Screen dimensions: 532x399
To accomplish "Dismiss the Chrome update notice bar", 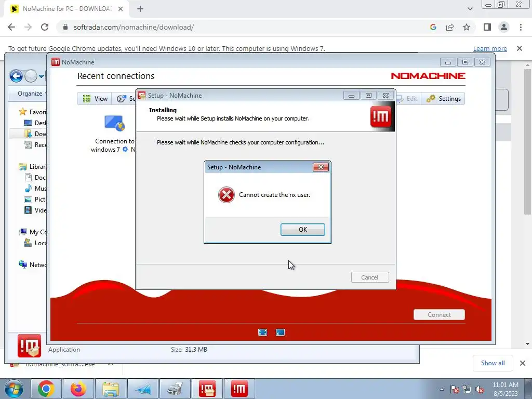I will click(x=520, y=48).
